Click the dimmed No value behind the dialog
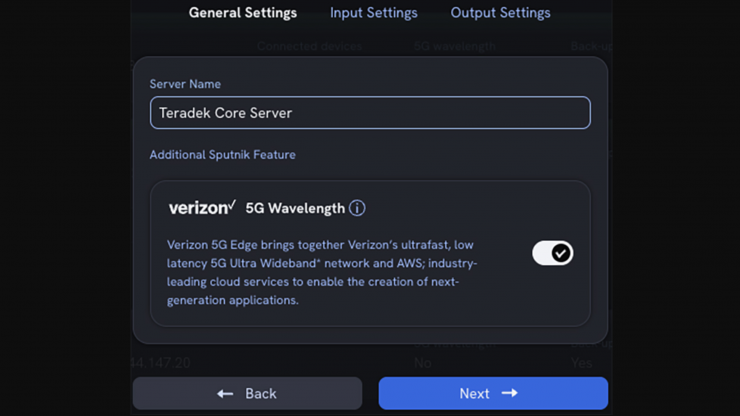 coord(423,363)
